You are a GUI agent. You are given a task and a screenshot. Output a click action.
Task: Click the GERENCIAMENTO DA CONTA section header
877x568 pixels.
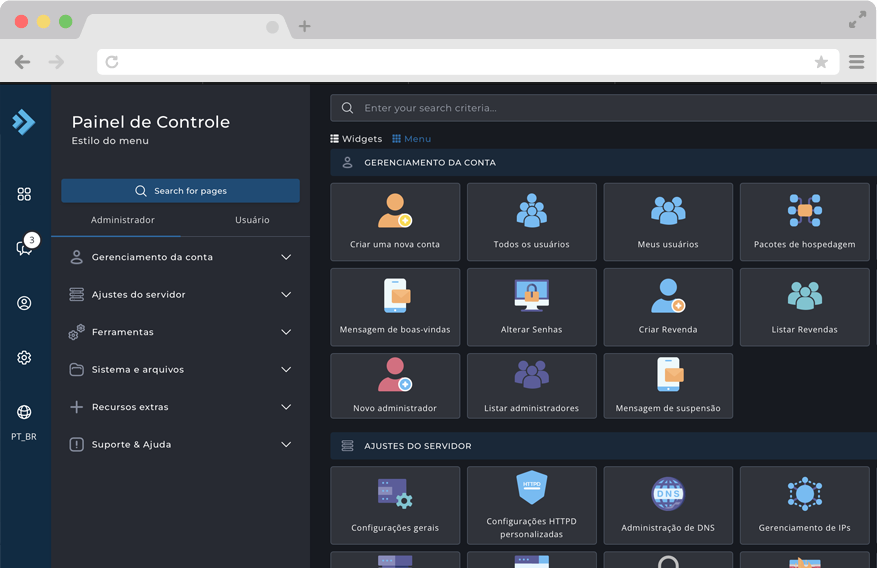[603, 163]
